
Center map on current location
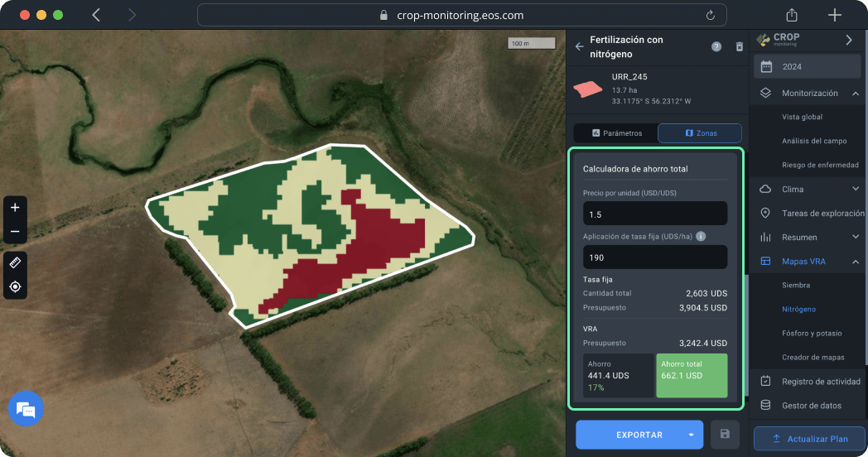click(x=15, y=286)
